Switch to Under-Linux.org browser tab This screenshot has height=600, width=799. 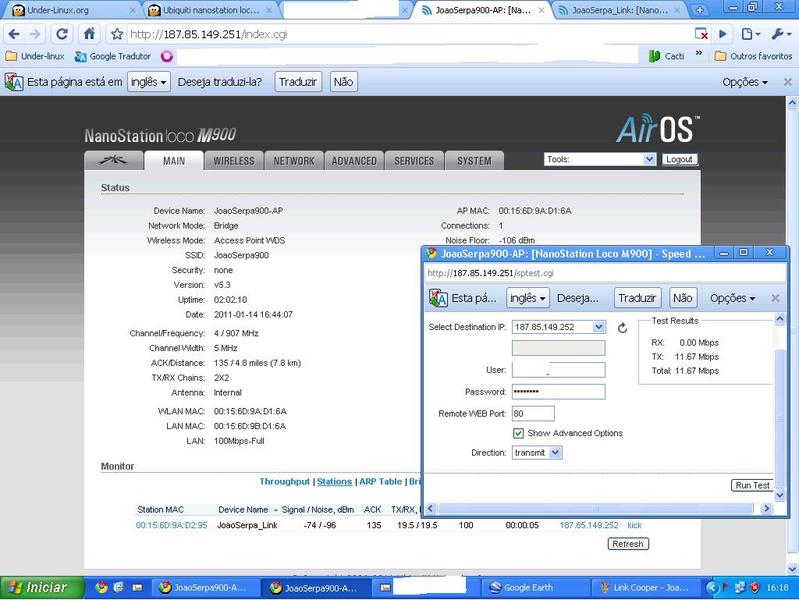tap(69, 10)
